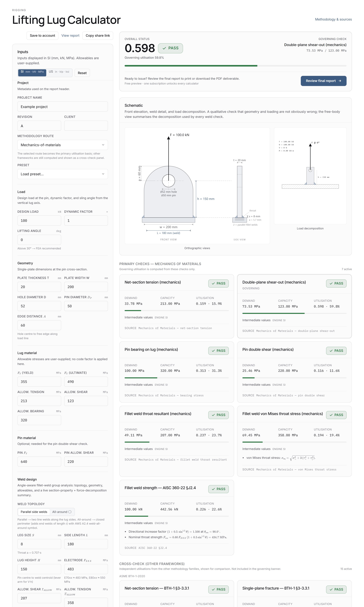This screenshot has width=364, height=607.
Task: Click PASS badge on Net-section tension BTH-1 card
Action: [219, 589]
